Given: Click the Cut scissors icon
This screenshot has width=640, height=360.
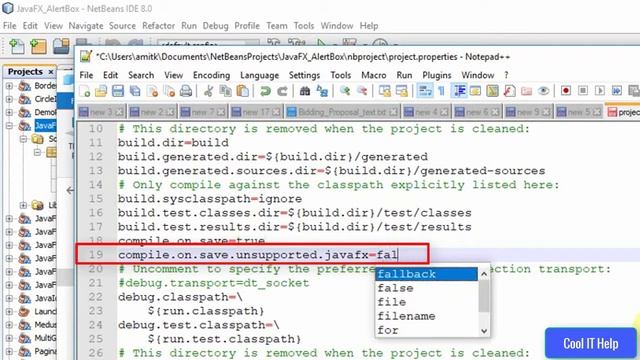Looking at the screenshot, I should [208, 91].
